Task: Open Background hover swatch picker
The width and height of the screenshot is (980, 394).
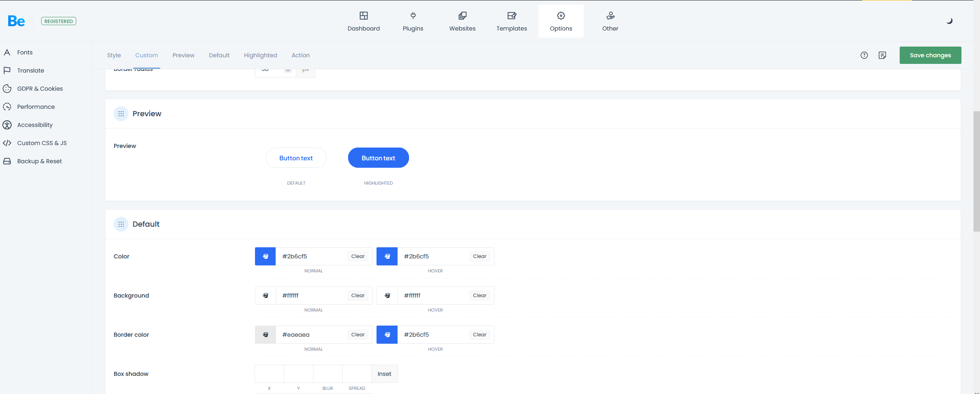Action: click(387, 295)
